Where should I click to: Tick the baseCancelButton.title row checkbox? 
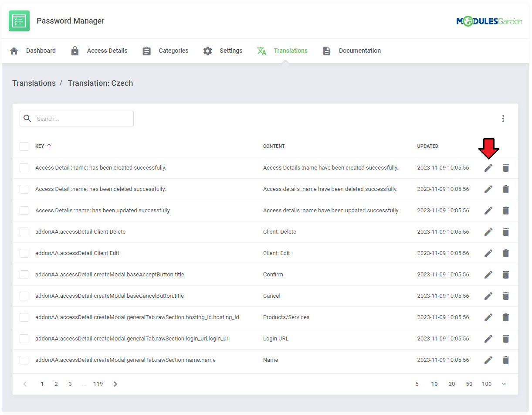pyautogui.click(x=24, y=296)
